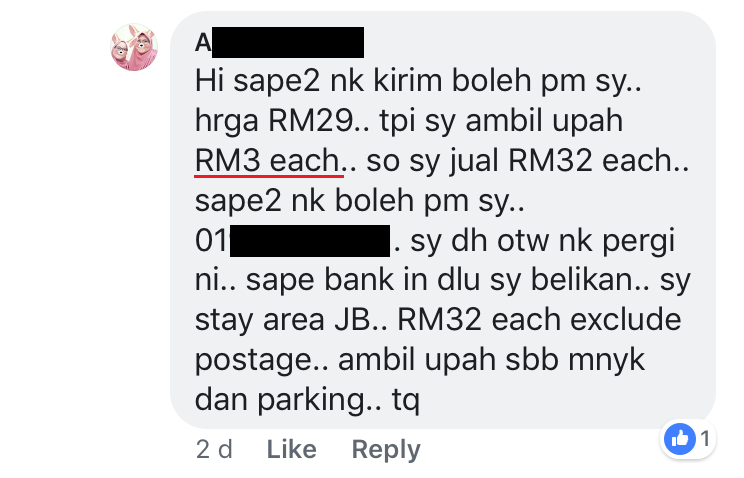Click the black box hiding the phone number
The width and height of the screenshot is (744, 478).
[x=310, y=241]
